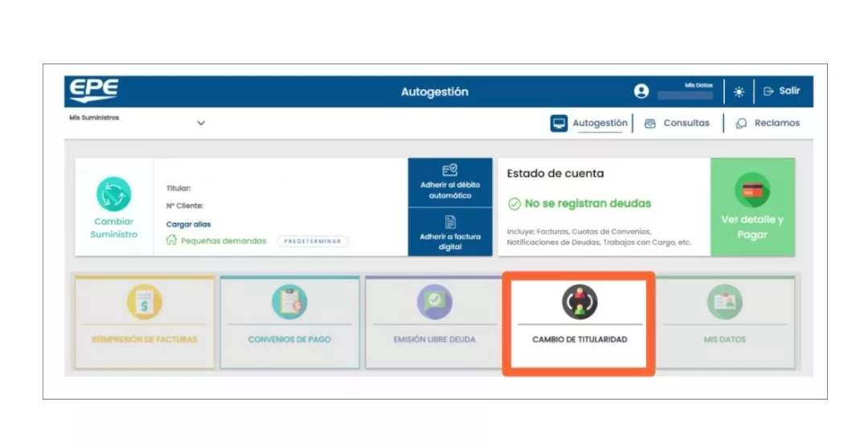
Task: Open Emisión Libre Deuda tile
Action: [435, 322]
